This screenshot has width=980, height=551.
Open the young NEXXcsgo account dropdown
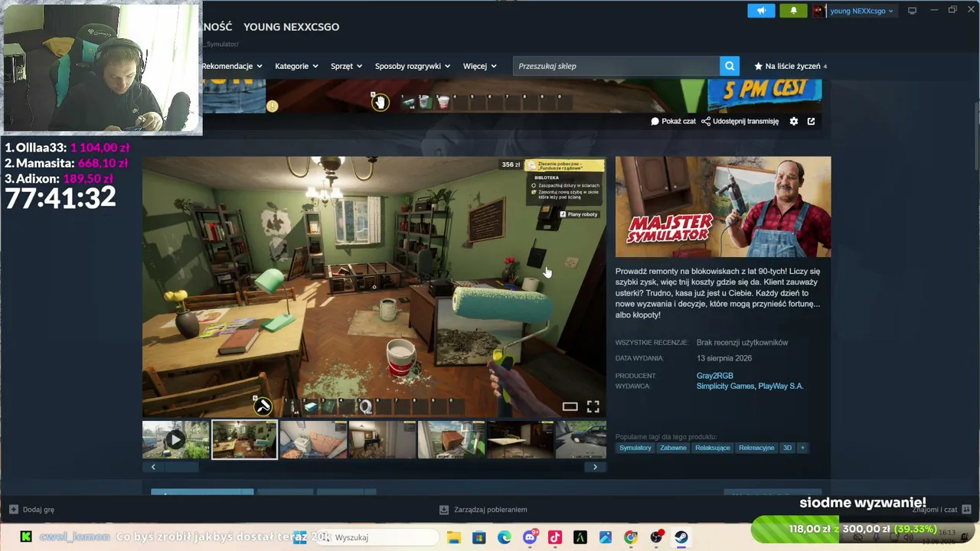[861, 11]
